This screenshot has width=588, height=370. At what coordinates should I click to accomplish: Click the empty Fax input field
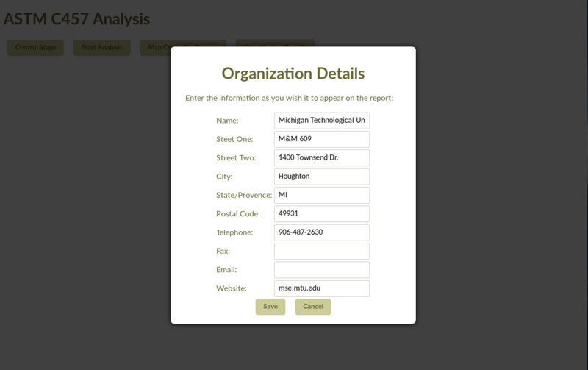[322, 251]
